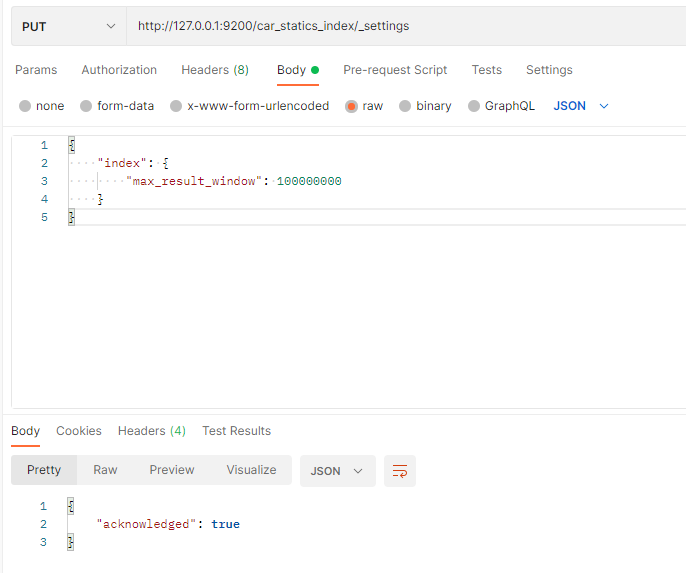Select the binary body radio button
Viewport: 686px width, 573px height.
tap(405, 106)
